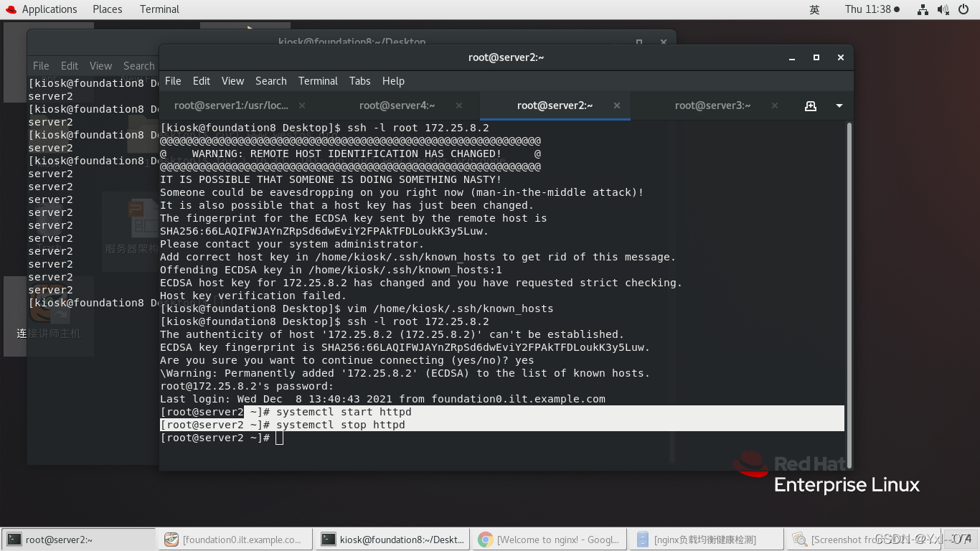This screenshot has height=551, width=980.
Task: Click the new tab icon in the tab bar
Action: click(x=811, y=106)
